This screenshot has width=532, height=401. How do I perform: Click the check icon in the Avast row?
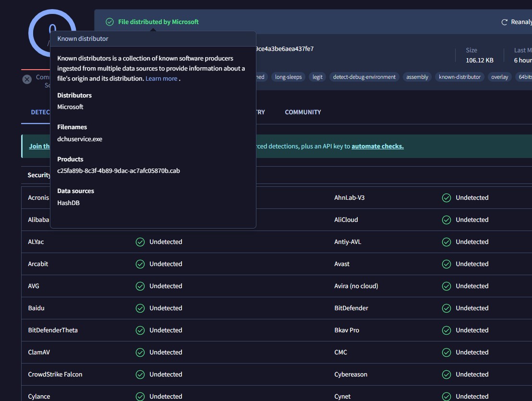click(x=447, y=264)
